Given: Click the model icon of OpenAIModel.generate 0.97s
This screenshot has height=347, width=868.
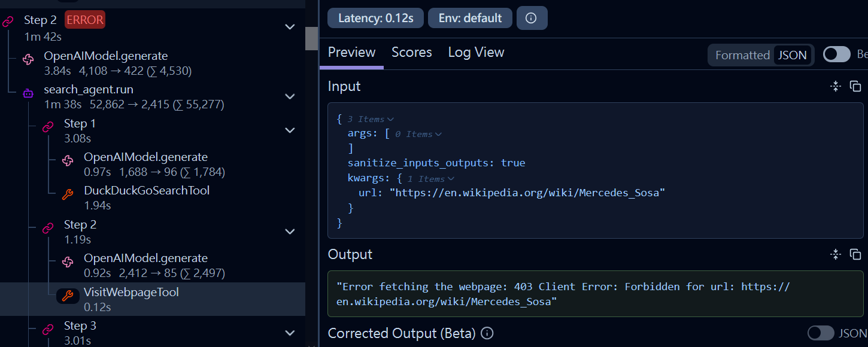Looking at the screenshot, I should (x=68, y=160).
